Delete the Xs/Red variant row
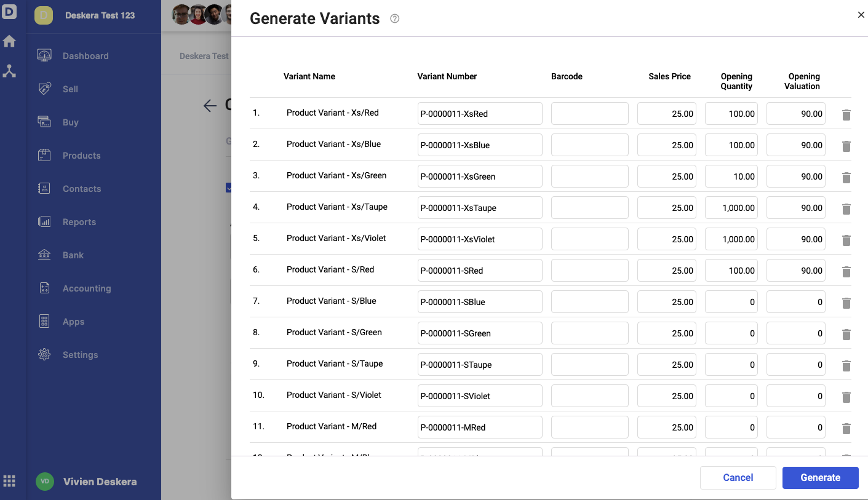This screenshot has height=500, width=868. pos(846,115)
